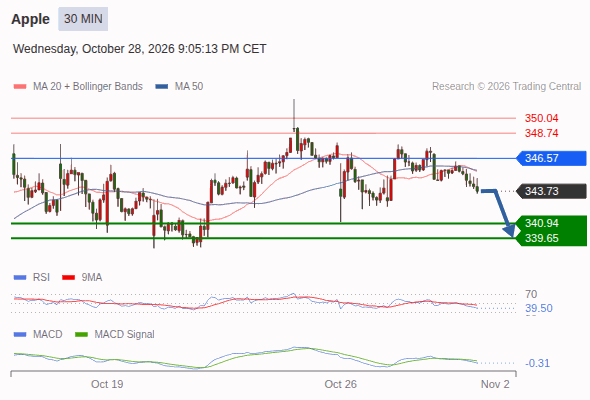Click the MACD Signal green legend swatch

[x=81, y=335]
